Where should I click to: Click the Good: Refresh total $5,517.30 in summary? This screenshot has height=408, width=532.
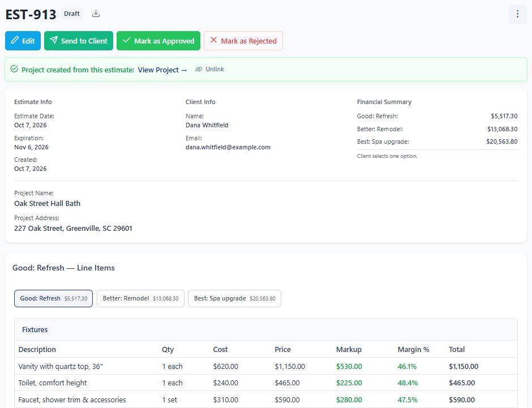coord(504,116)
